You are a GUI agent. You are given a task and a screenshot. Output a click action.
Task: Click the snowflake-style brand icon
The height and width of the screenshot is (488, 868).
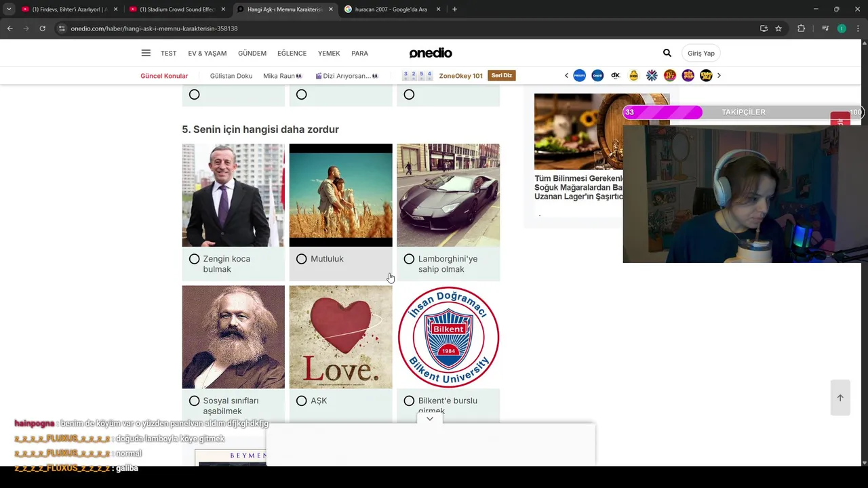click(x=652, y=76)
